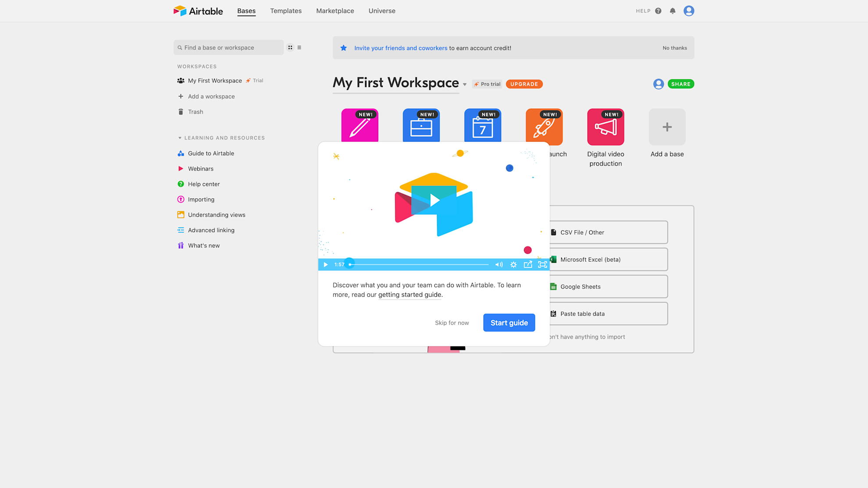Open video settings gear
This screenshot has width=868, height=488.
point(513,265)
